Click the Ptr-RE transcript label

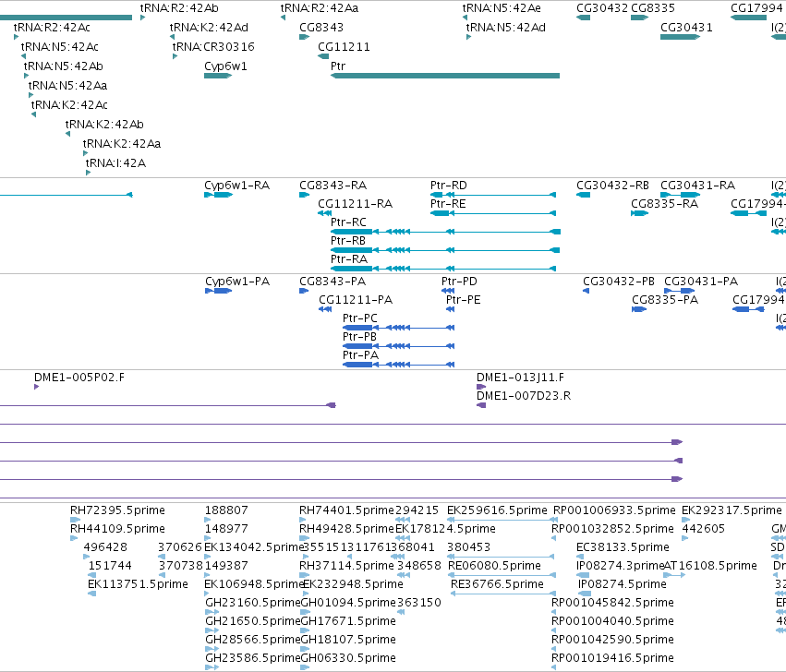click(x=448, y=204)
